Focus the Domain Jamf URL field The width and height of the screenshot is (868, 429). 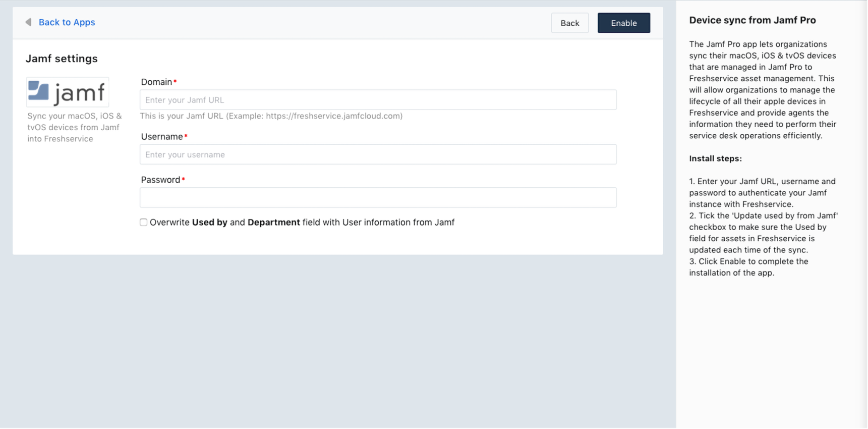click(378, 100)
